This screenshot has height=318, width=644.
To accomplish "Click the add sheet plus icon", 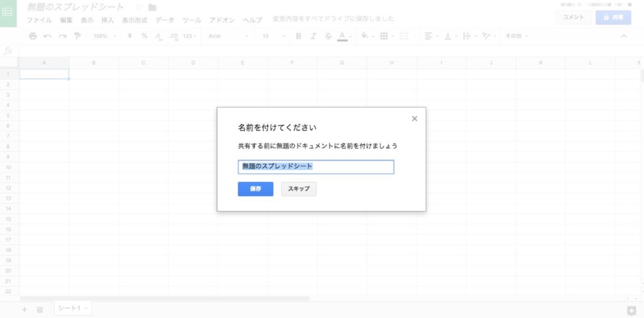I will (25, 309).
